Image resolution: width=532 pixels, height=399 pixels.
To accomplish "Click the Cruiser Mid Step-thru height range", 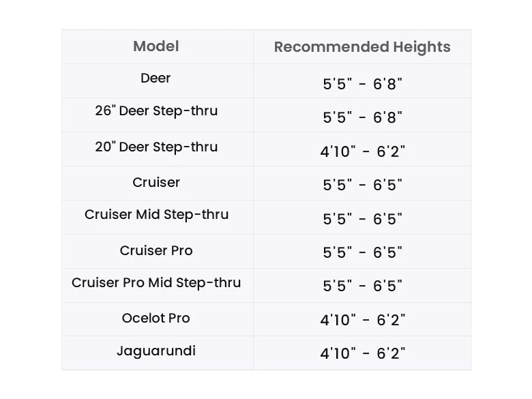I will [362, 219].
